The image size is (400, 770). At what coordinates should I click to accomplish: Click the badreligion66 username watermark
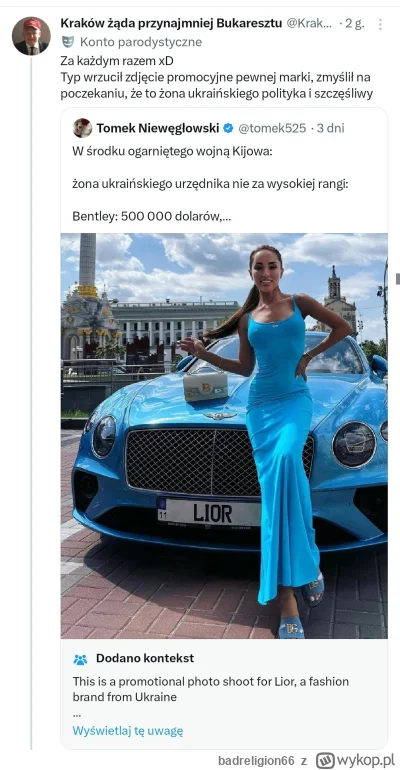(x=256, y=761)
